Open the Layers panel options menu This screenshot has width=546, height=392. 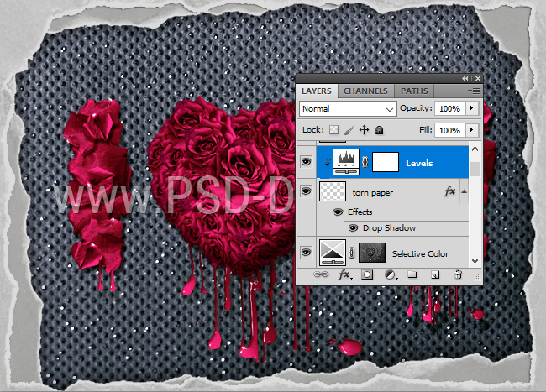[x=475, y=91]
